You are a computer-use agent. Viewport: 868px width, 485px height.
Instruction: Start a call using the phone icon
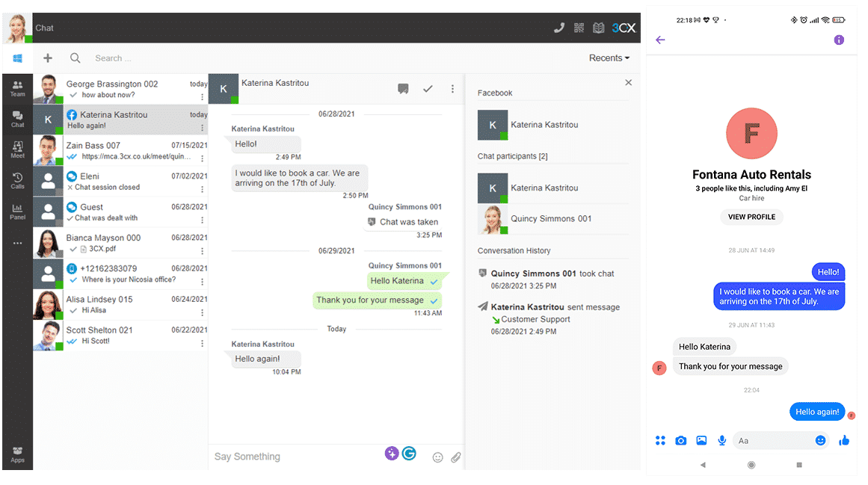(559, 27)
